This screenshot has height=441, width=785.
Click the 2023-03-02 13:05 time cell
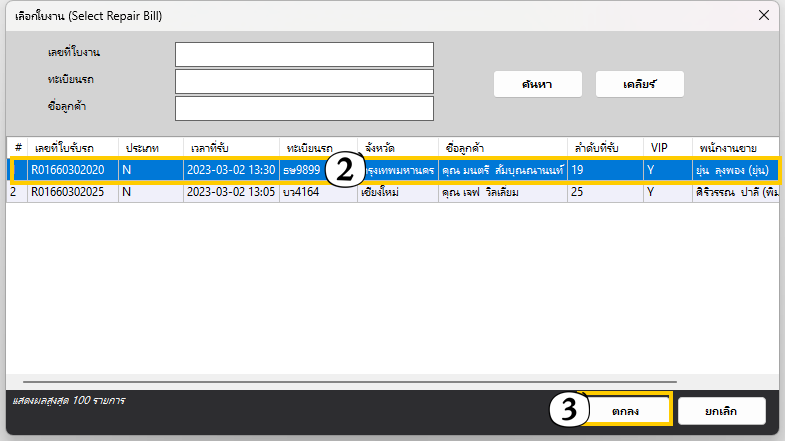point(230,191)
